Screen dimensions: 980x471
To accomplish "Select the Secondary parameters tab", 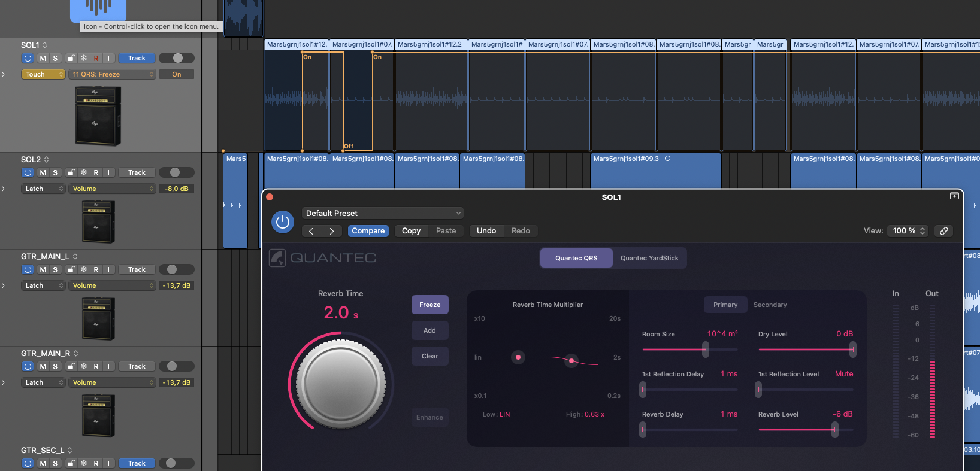I will click(x=770, y=305).
